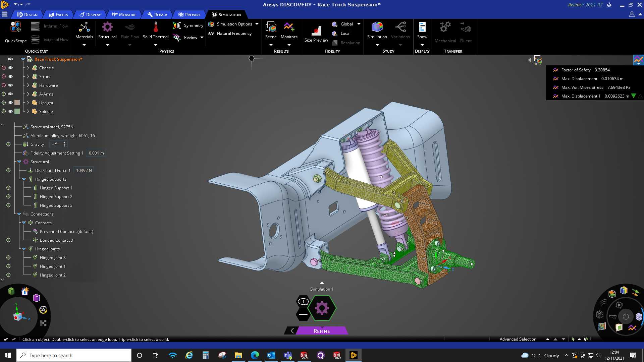
Task: Click the spin view icon near triad
Action: [x=43, y=310]
